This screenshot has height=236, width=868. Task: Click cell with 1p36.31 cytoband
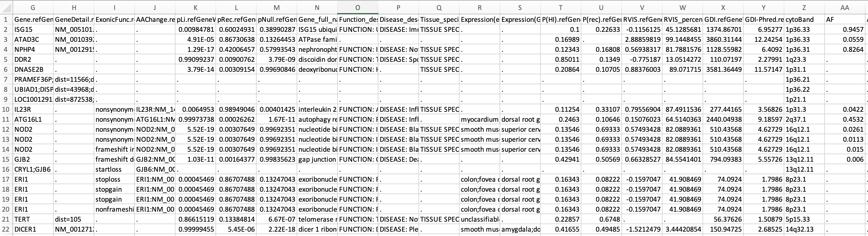(804, 50)
